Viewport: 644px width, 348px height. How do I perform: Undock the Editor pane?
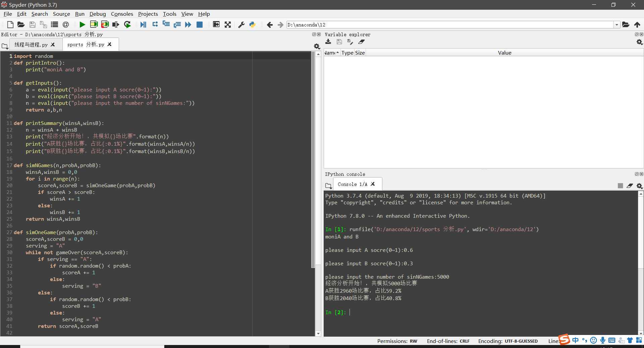[x=313, y=34]
